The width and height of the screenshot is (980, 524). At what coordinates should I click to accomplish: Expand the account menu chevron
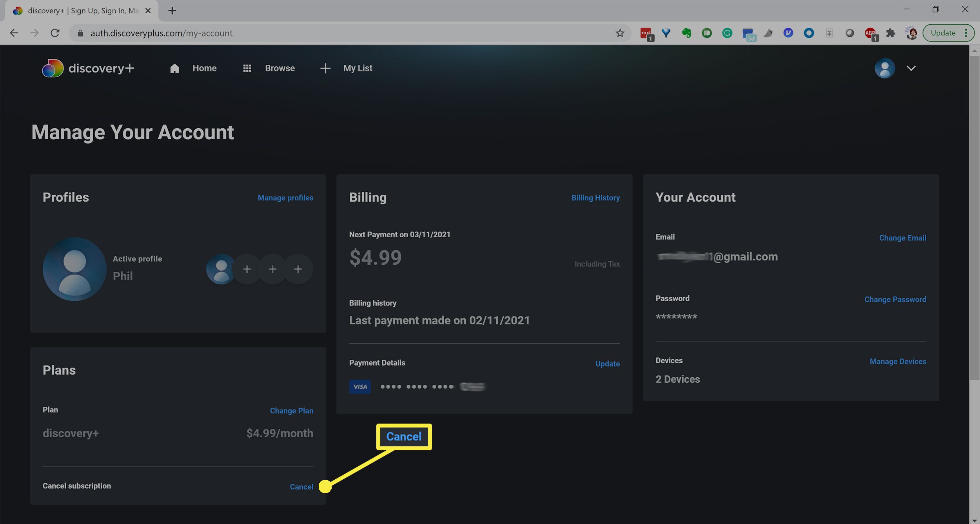[911, 68]
